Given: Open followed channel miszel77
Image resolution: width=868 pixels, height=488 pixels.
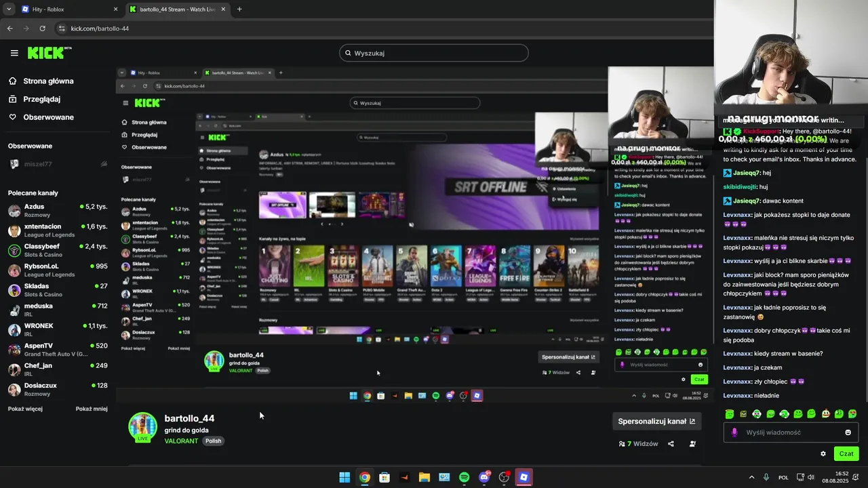Looking at the screenshot, I should click(58, 164).
